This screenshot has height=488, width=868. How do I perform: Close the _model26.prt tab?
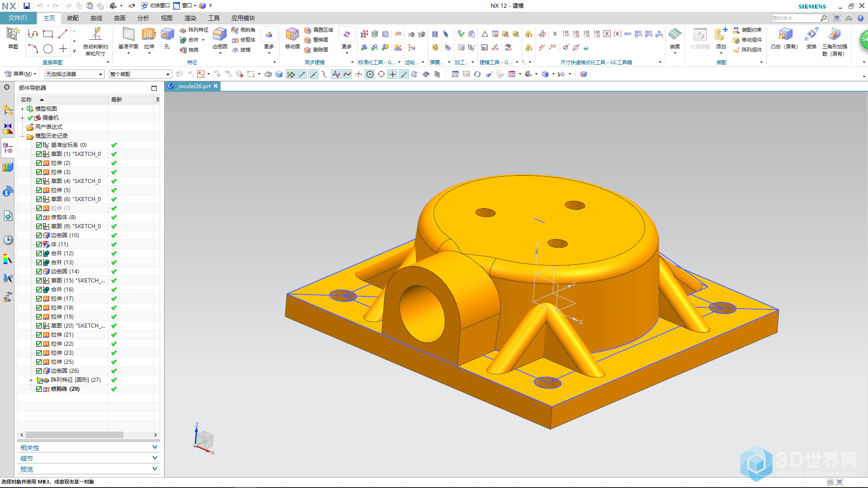tap(216, 86)
